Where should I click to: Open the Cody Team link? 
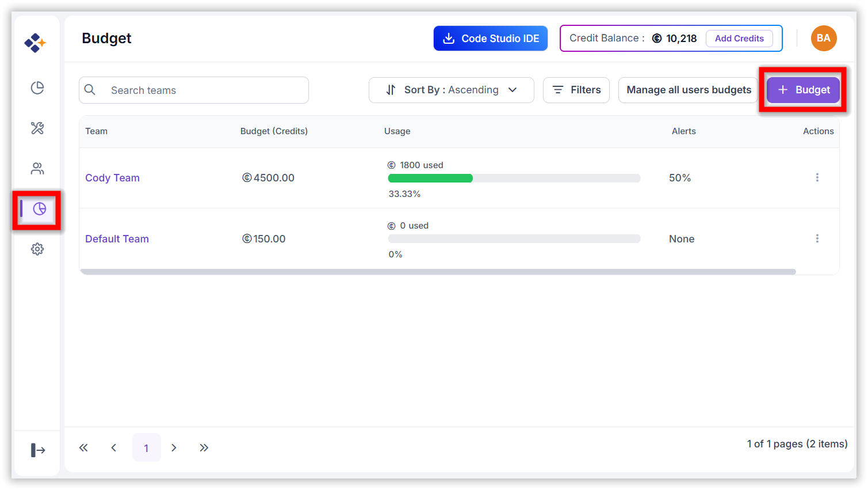point(112,178)
